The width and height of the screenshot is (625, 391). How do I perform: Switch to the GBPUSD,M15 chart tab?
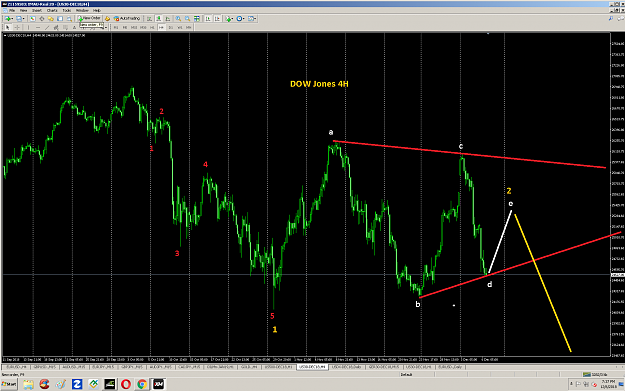[44, 367]
